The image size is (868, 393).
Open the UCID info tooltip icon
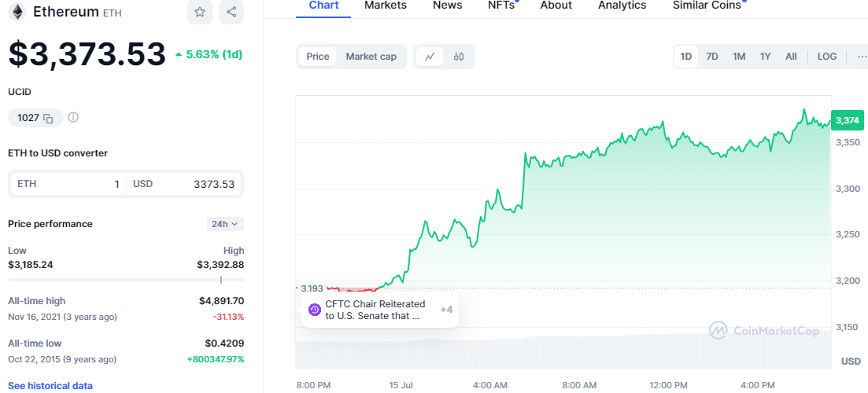[73, 117]
